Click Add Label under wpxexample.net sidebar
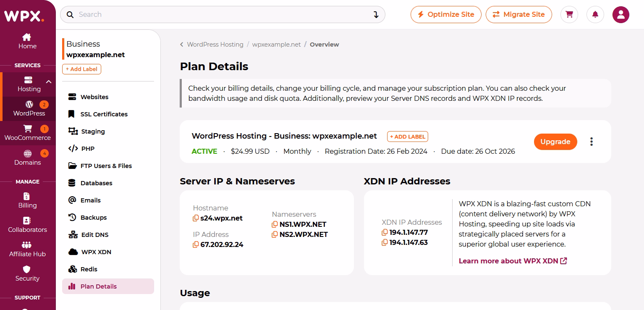This screenshot has width=644, height=310. click(81, 69)
